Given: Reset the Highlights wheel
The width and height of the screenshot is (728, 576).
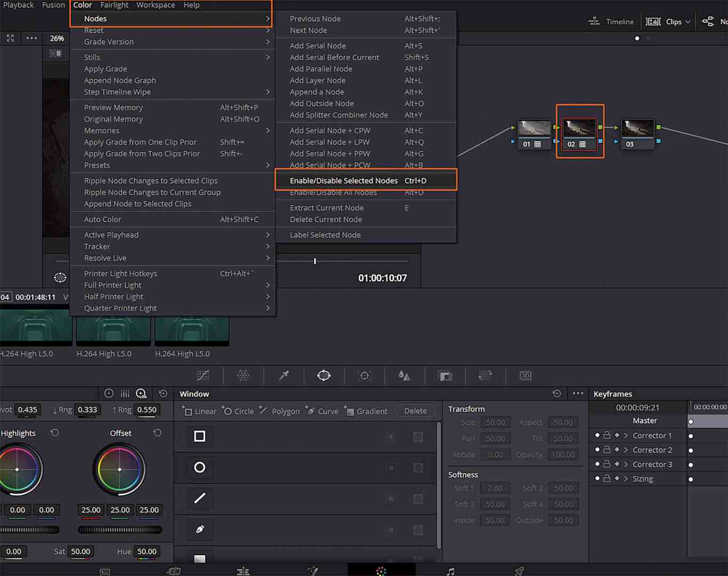Looking at the screenshot, I should click(x=55, y=433).
